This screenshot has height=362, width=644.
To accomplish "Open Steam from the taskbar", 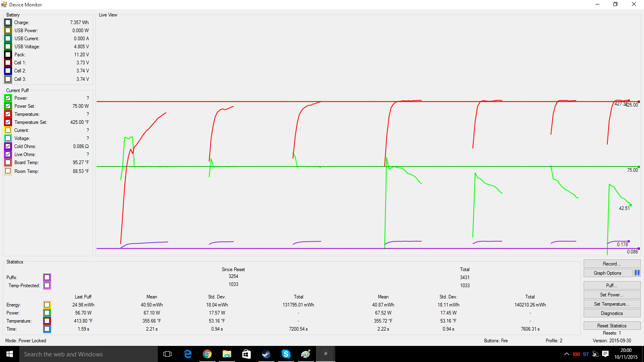I will click(x=266, y=354).
